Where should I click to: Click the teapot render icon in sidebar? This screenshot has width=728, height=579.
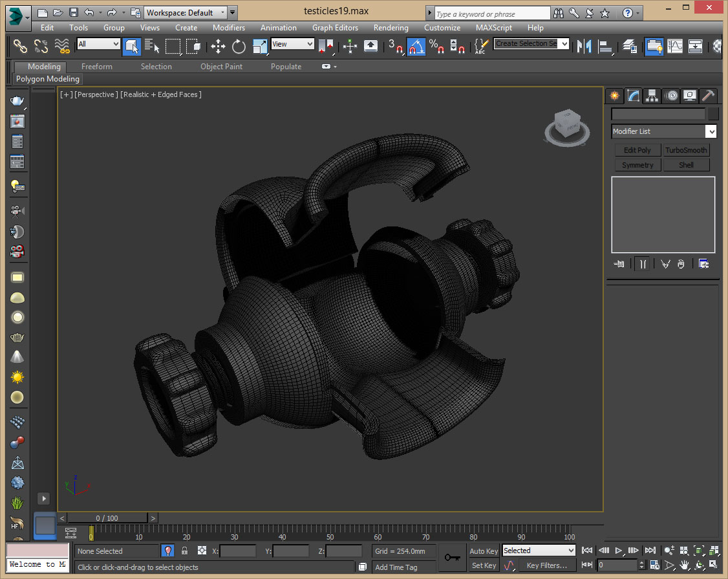(x=17, y=102)
